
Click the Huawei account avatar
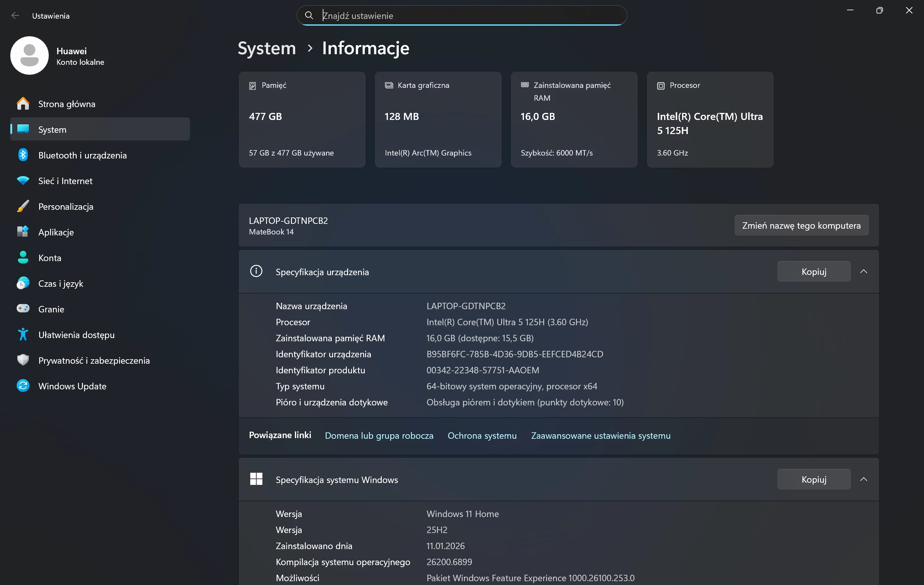(29, 55)
